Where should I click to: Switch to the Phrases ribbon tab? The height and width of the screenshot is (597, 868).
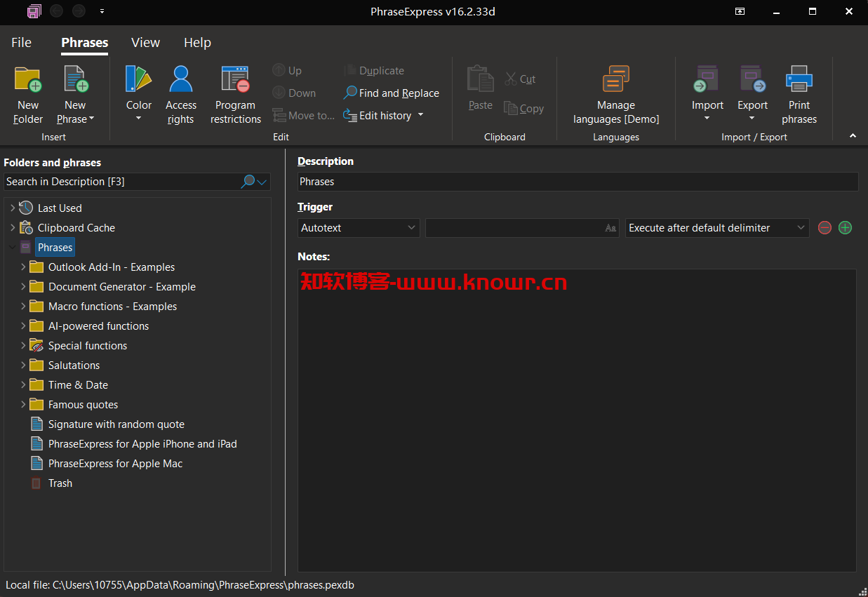click(85, 43)
